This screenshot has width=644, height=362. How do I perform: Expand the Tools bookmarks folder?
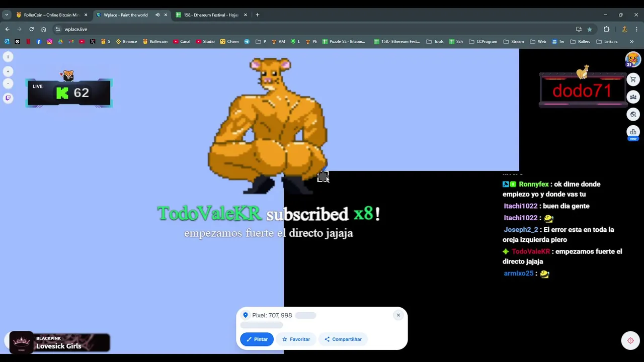(435, 42)
